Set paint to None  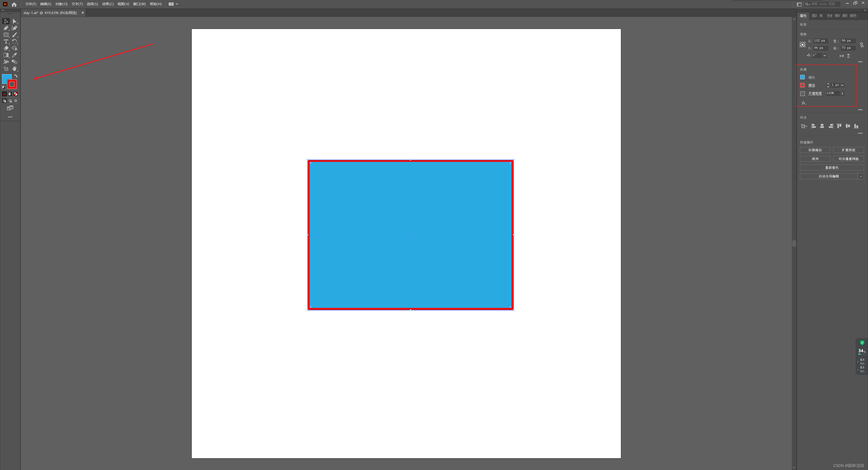point(16,94)
